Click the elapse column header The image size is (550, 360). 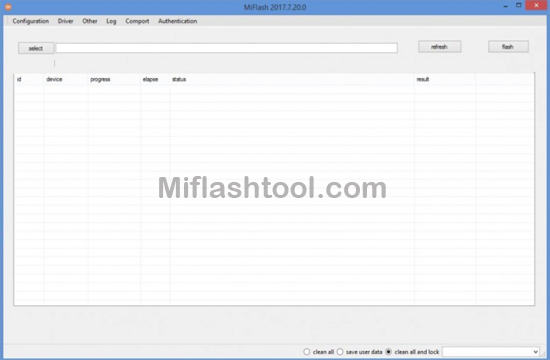pyautogui.click(x=155, y=79)
